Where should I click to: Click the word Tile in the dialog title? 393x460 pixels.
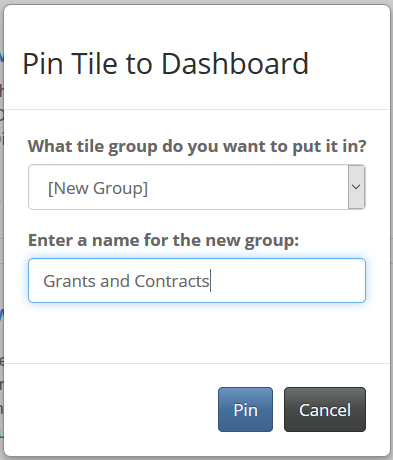pos(94,64)
